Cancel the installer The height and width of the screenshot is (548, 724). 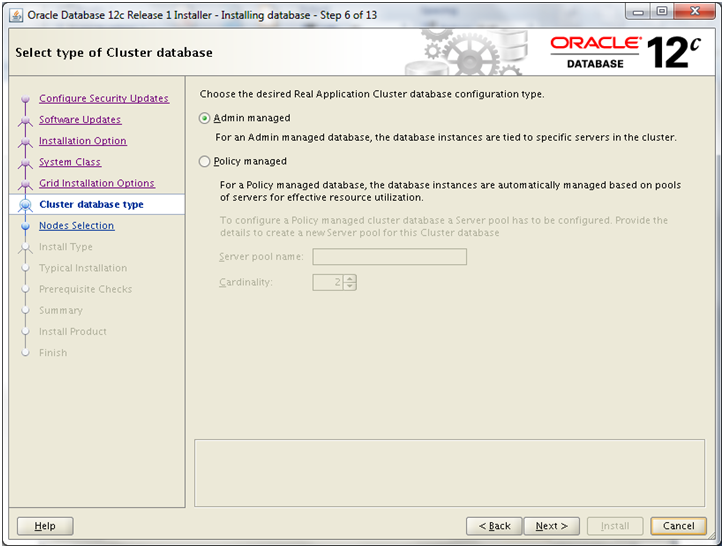[x=678, y=526]
